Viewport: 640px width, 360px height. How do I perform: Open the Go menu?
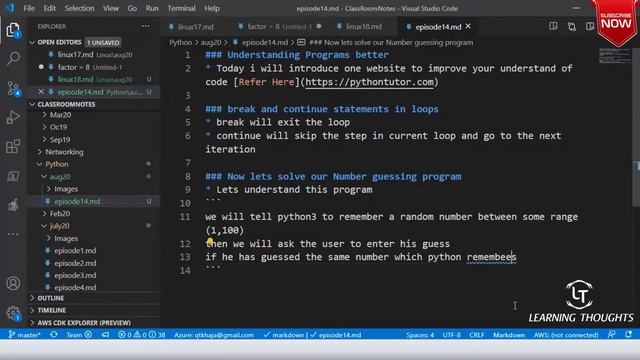(x=132, y=8)
